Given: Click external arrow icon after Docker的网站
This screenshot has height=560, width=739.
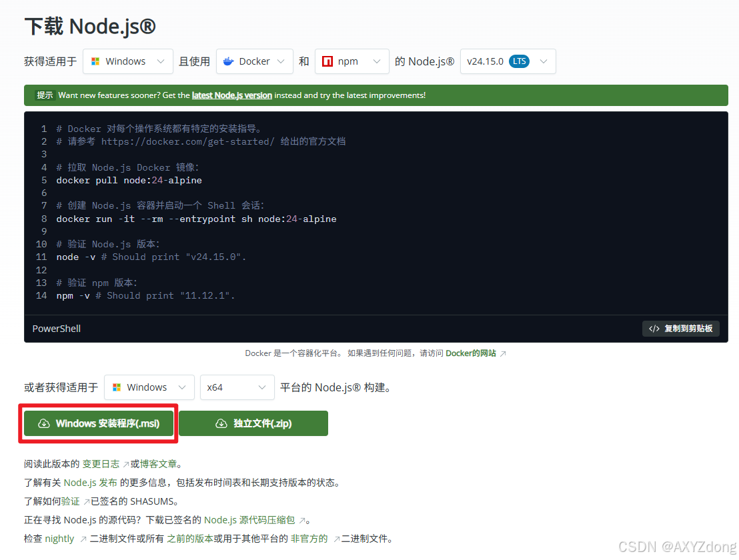Looking at the screenshot, I should [x=503, y=354].
